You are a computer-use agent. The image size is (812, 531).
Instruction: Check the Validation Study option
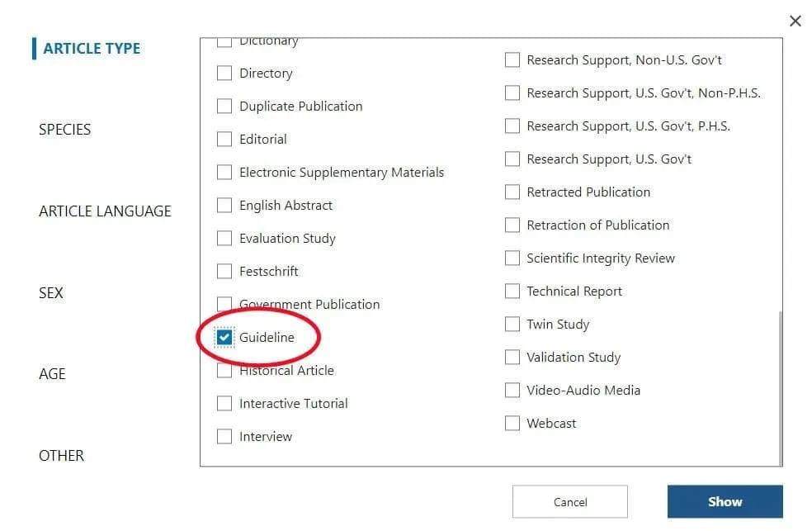click(512, 358)
